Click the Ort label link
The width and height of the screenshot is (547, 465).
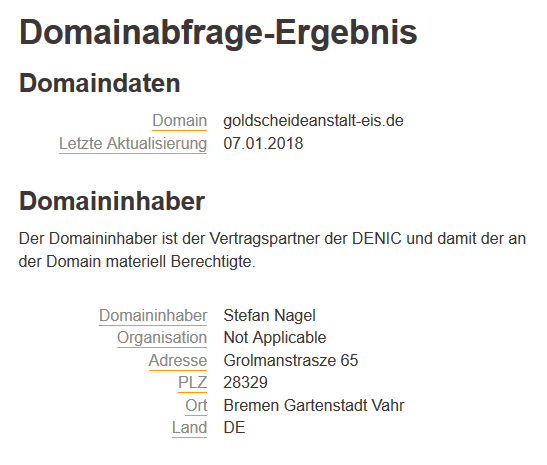pyautogui.click(x=196, y=405)
